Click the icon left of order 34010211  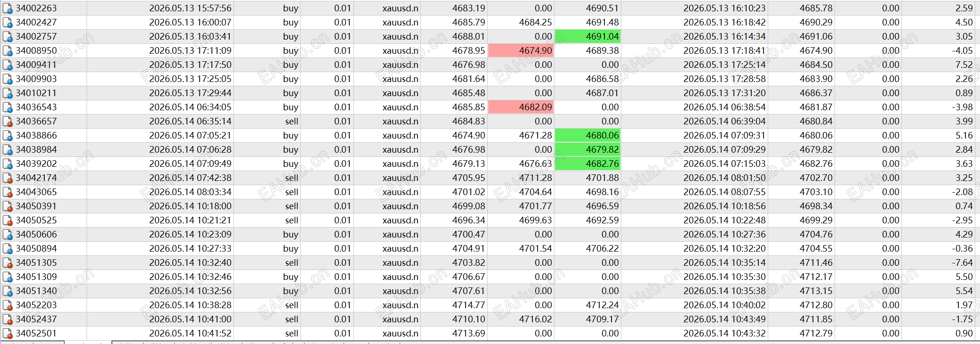tap(8, 93)
